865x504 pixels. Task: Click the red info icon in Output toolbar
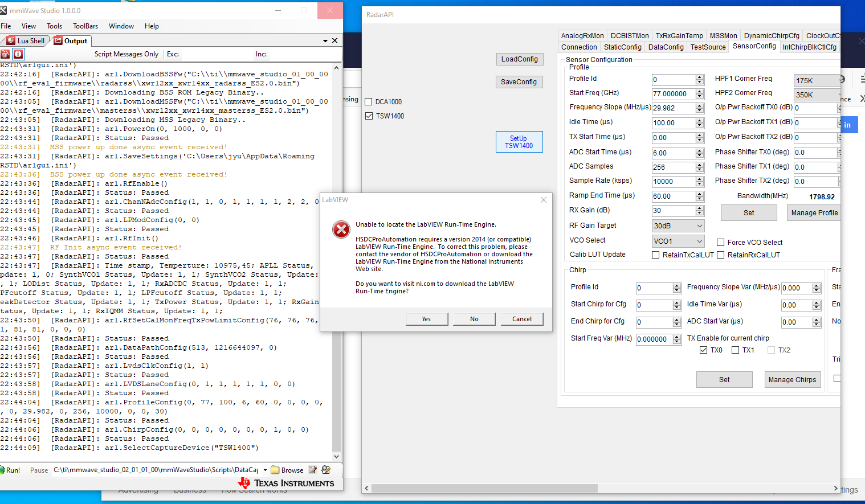click(x=18, y=54)
